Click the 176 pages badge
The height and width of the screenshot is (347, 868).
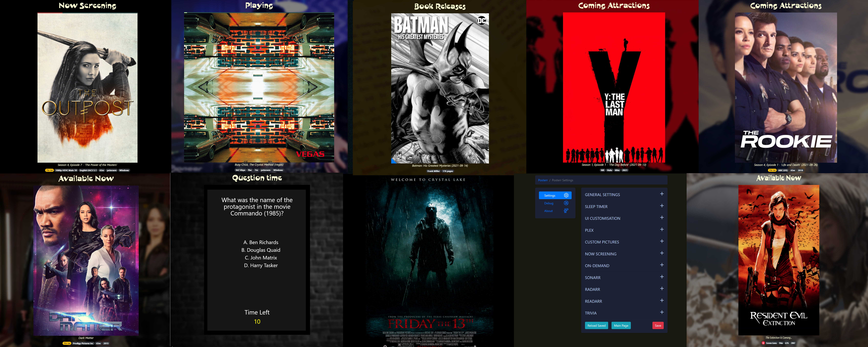point(447,171)
